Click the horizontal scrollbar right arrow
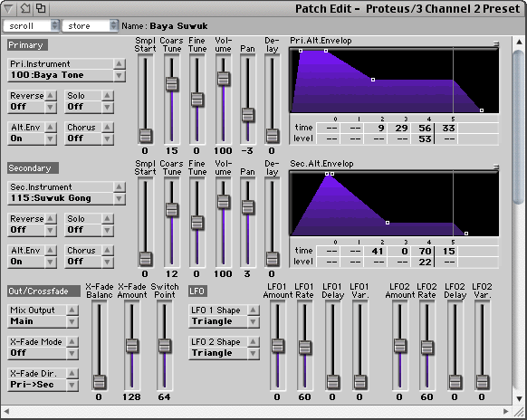Screen dimensions: 527x420 [505, 411]
